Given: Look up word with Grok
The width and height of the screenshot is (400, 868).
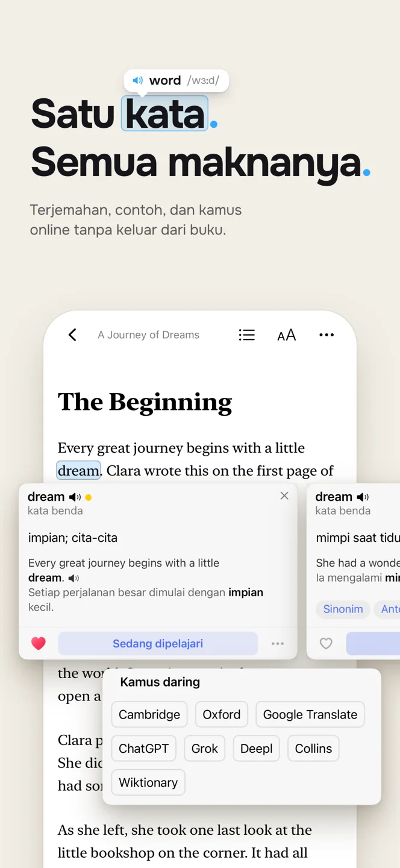Looking at the screenshot, I should 205,749.
